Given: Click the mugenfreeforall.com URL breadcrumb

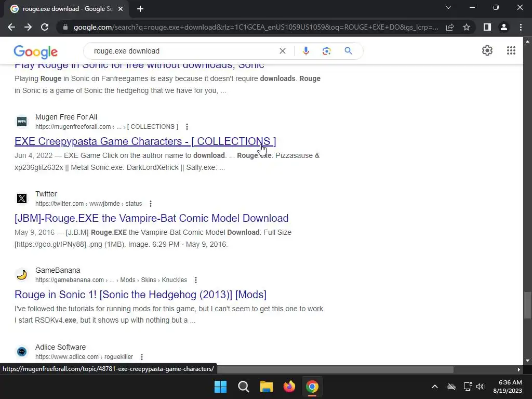Looking at the screenshot, I should (107, 127).
